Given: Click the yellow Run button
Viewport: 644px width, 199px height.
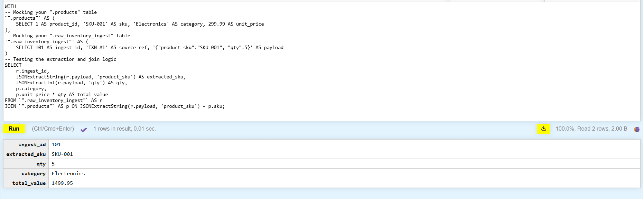Looking at the screenshot, I should 14,129.
